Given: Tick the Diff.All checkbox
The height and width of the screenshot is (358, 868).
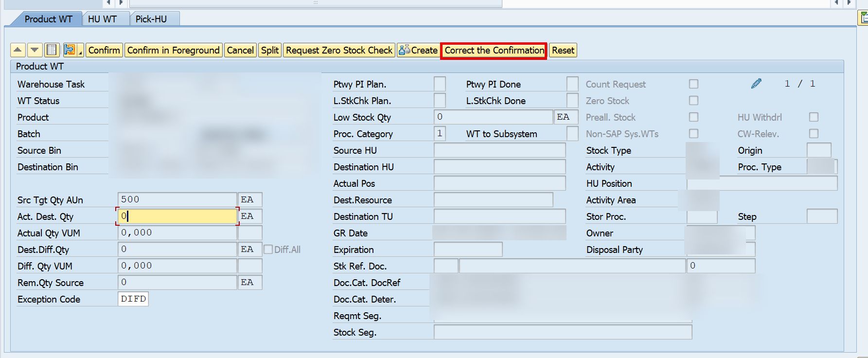Looking at the screenshot, I should pyautogui.click(x=268, y=250).
